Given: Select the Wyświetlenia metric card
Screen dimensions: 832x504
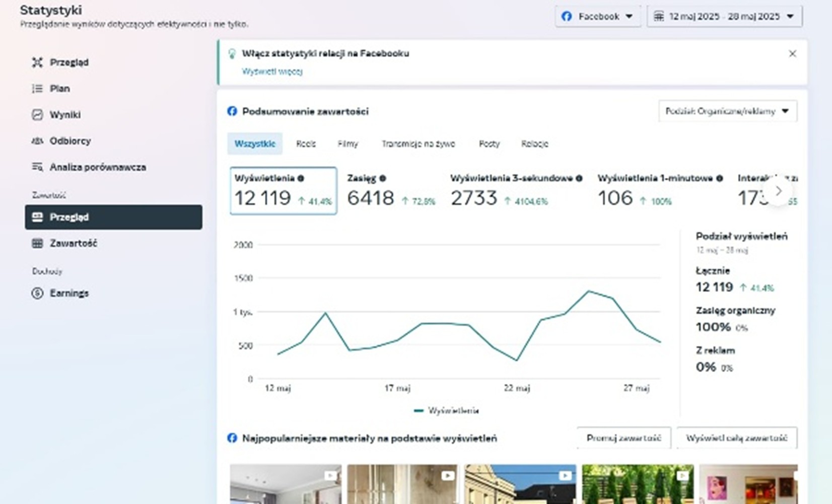Looking at the screenshot, I should 283,191.
